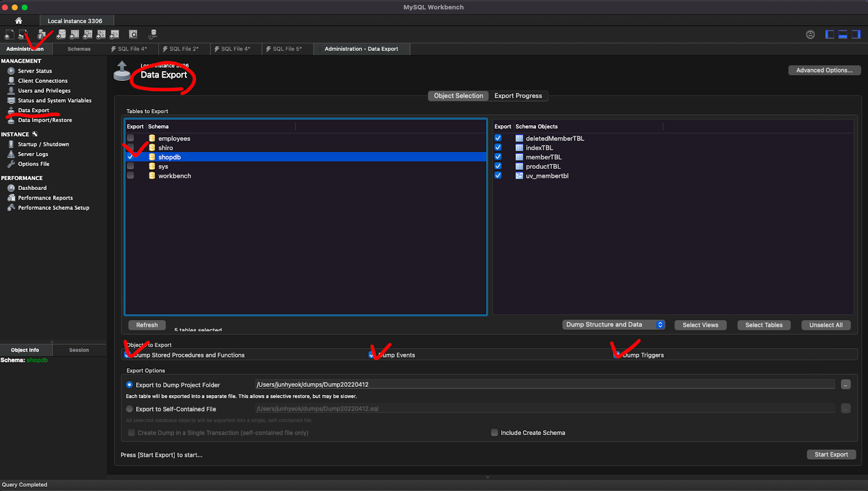This screenshot has height=491, width=868.
Task: Enable Include Create Schema checkbox
Action: [494, 432]
